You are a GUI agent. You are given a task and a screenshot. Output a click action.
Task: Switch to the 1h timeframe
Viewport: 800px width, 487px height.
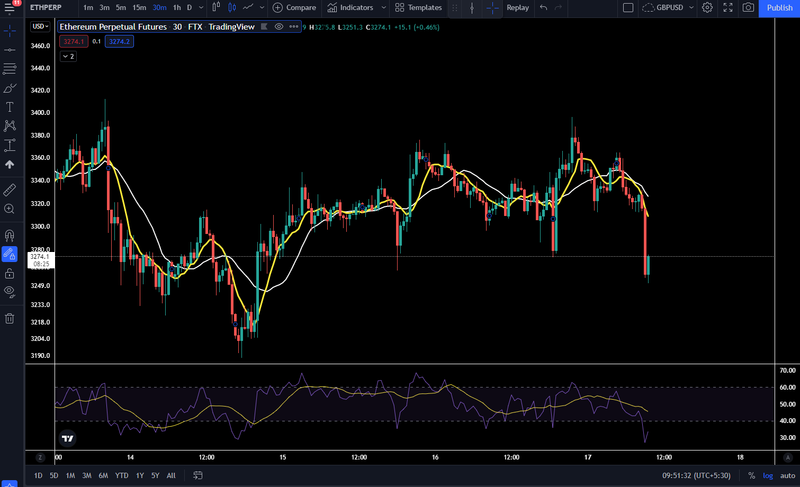[177, 8]
